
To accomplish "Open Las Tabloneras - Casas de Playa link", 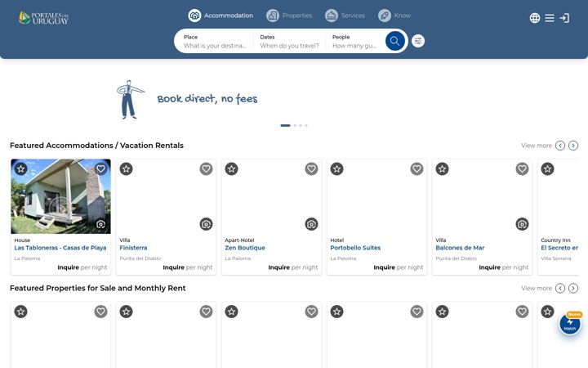I will point(60,248).
